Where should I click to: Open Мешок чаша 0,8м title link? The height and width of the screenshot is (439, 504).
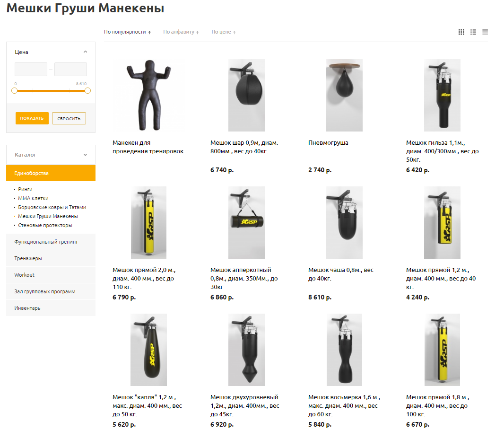[x=341, y=274]
